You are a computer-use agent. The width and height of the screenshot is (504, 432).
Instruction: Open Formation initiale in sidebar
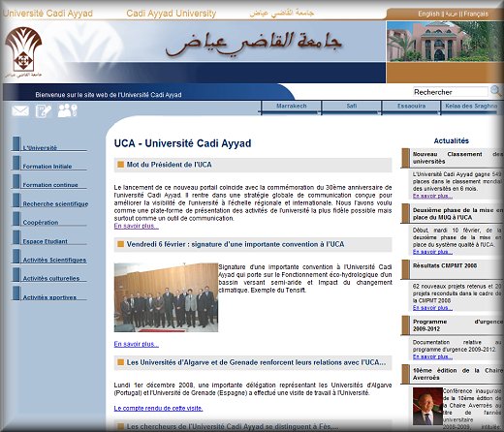click(x=47, y=167)
